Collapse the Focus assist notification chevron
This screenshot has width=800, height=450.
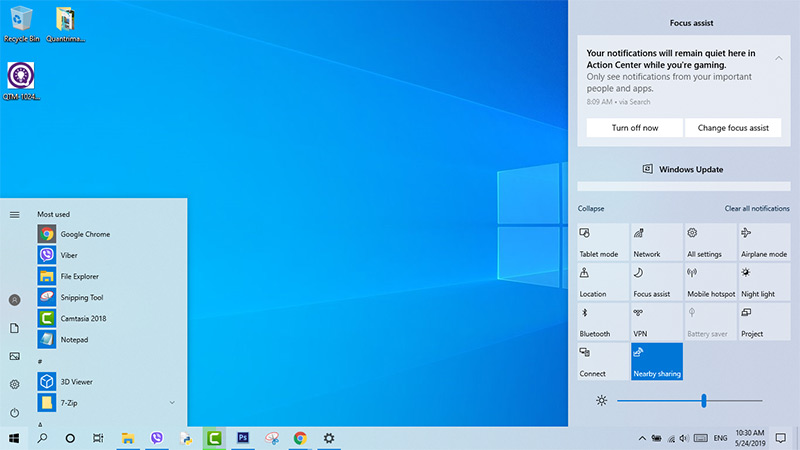coord(779,58)
